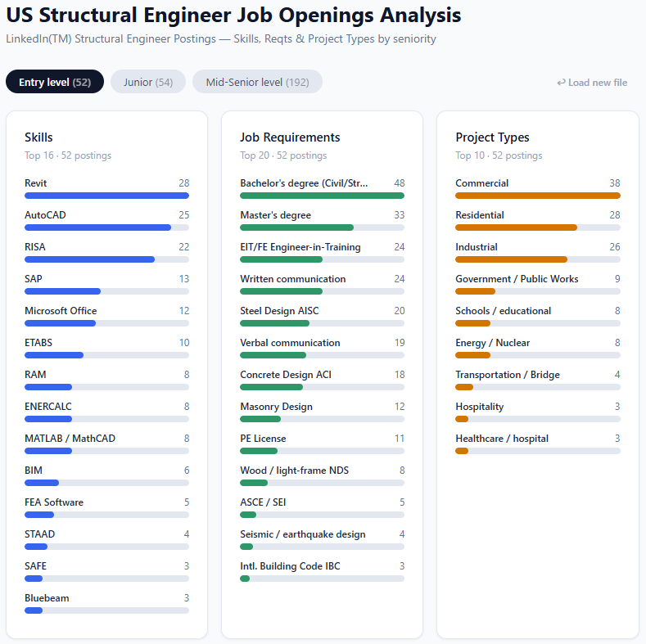Click the PE License requirement bar
The width and height of the screenshot is (646, 644).
point(322,451)
